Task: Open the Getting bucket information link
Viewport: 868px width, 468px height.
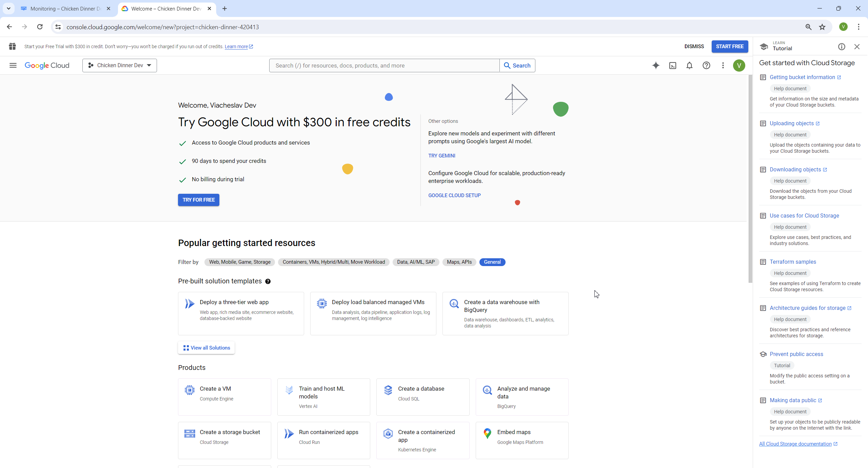Action: pyautogui.click(x=802, y=77)
